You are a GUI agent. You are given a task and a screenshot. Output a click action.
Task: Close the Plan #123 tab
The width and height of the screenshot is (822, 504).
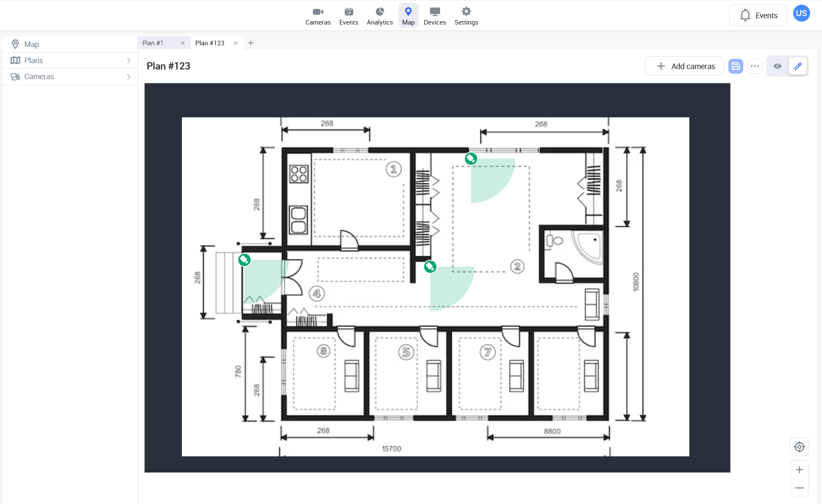coord(236,43)
